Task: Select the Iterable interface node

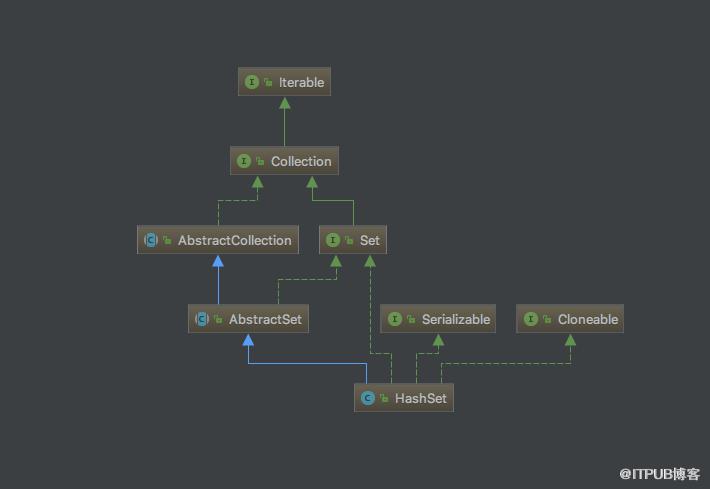Action: click(284, 82)
